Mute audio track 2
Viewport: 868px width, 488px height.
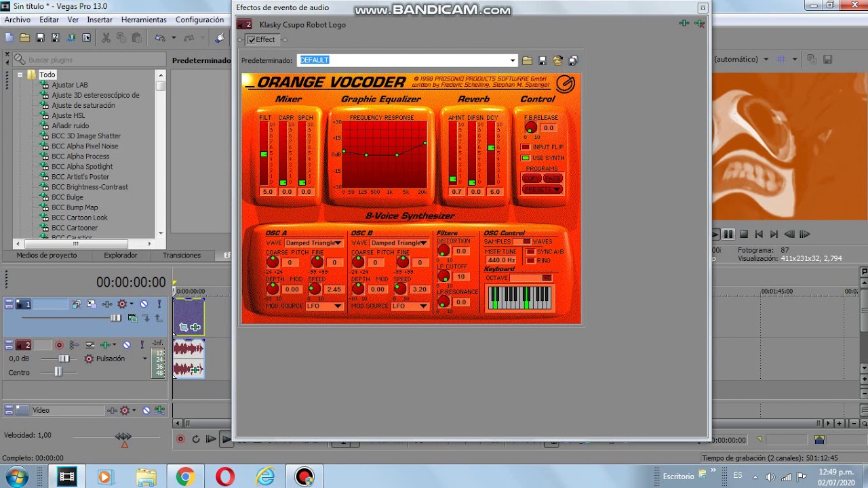[126, 345]
